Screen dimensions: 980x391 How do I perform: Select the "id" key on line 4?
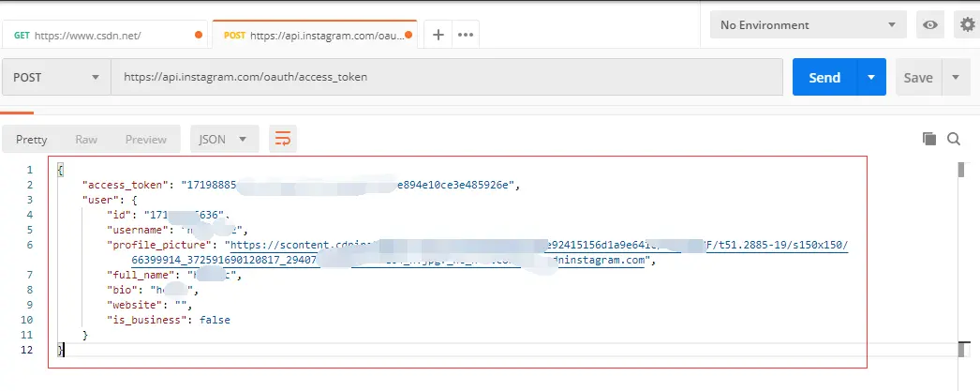(x=119, y=215)
